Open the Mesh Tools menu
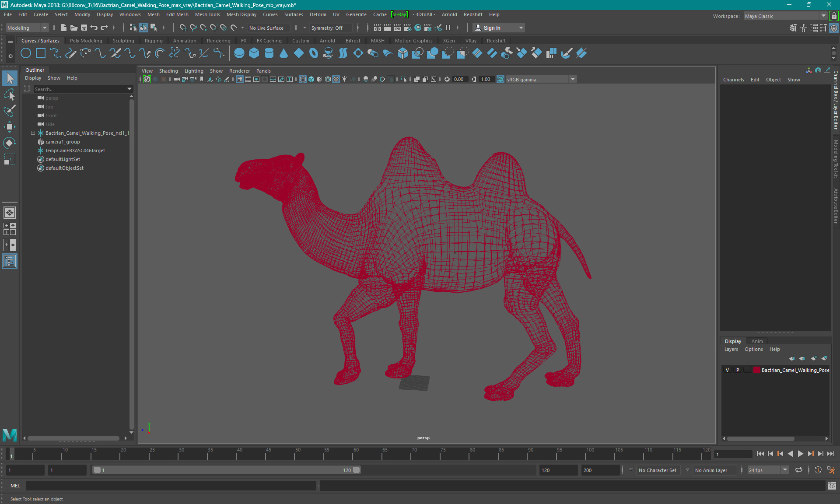Screen dimensions: 840x504 (207, 14)
